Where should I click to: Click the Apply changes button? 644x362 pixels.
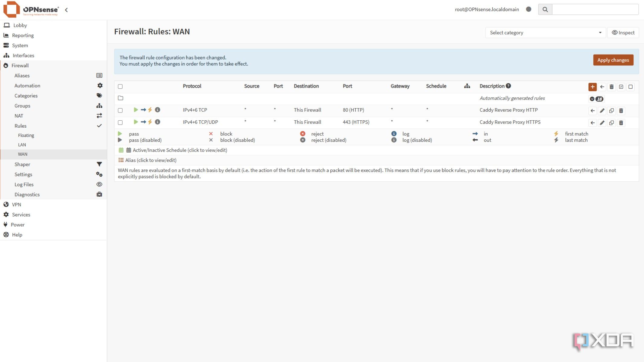pos(613,60)
